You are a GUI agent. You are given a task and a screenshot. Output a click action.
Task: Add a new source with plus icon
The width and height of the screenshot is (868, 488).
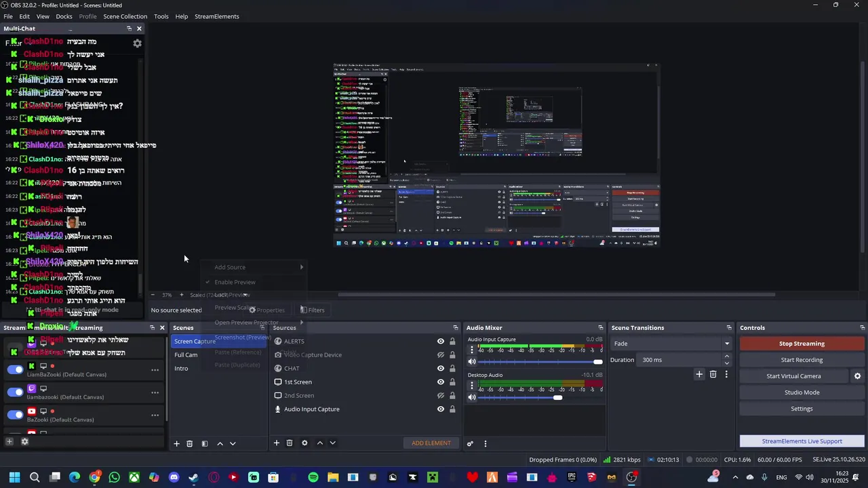[276, 443]
